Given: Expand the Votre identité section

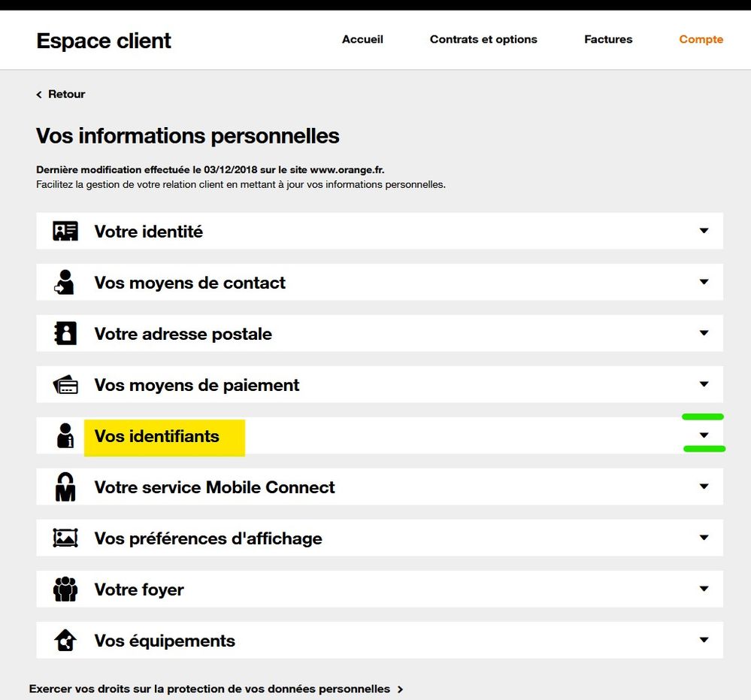Looking at the screenshot, I should [704, 230].
